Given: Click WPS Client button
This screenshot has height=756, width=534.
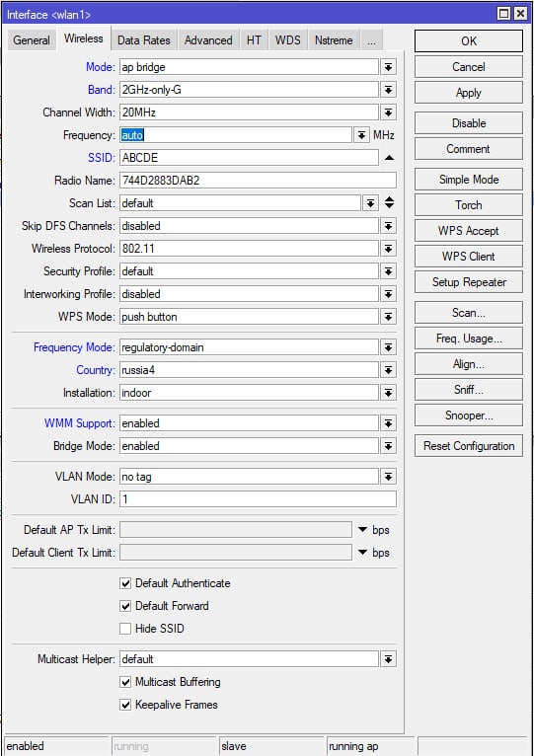Looking at the screenshot, I should (x=469, y=256).
